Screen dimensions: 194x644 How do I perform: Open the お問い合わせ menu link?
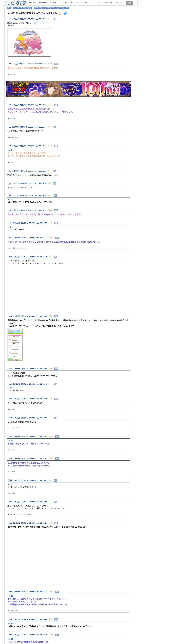pyautogui.click(x=42, y=3)
